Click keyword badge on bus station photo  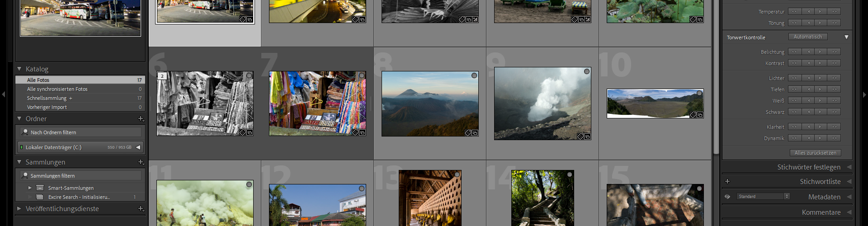(243, 19)
